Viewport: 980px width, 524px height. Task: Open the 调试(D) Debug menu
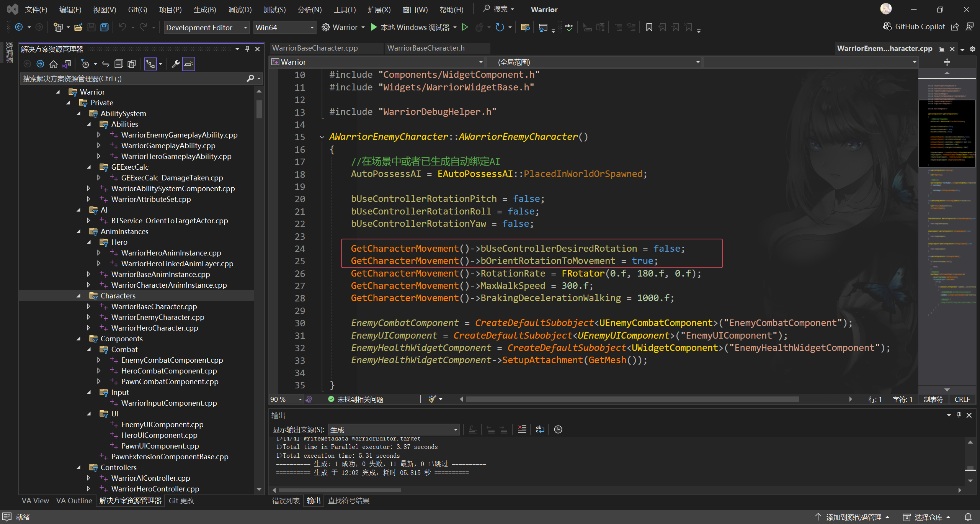point(240,10)
